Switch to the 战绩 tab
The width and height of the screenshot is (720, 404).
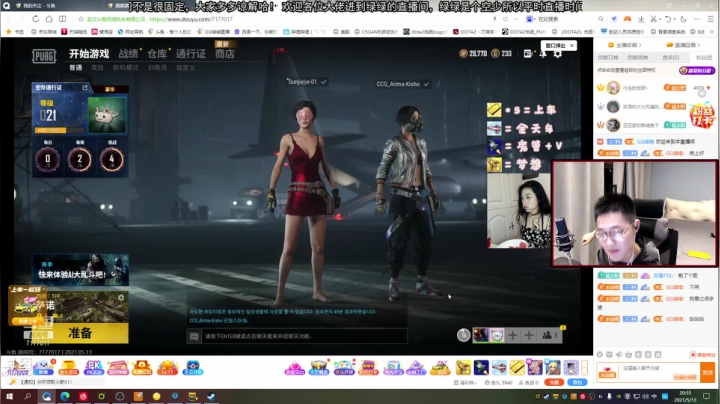point(128,54)
